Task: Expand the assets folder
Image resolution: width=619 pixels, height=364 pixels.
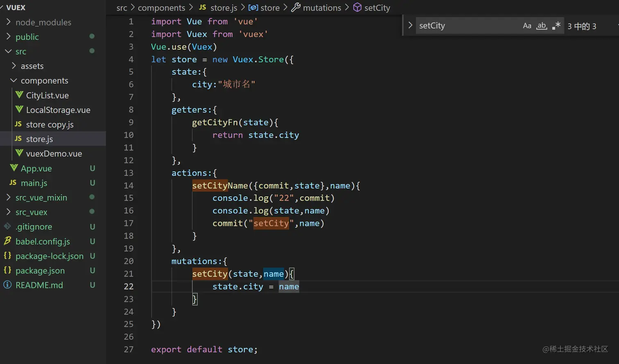Action: 14,66
